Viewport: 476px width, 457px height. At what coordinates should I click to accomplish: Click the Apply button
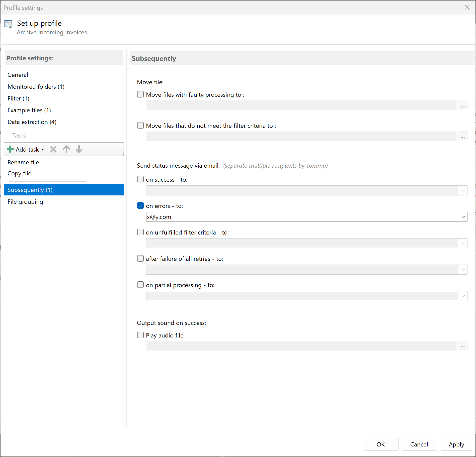click(456, 444)
